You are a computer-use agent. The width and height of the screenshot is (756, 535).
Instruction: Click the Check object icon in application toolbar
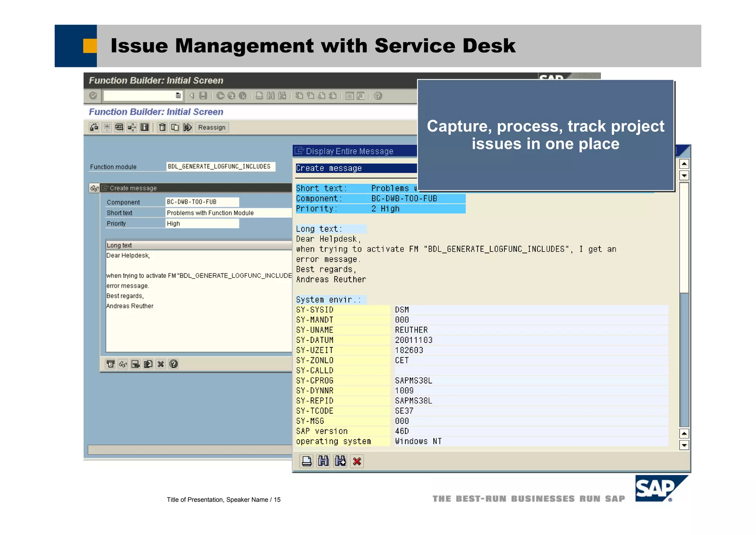point(94,127)
